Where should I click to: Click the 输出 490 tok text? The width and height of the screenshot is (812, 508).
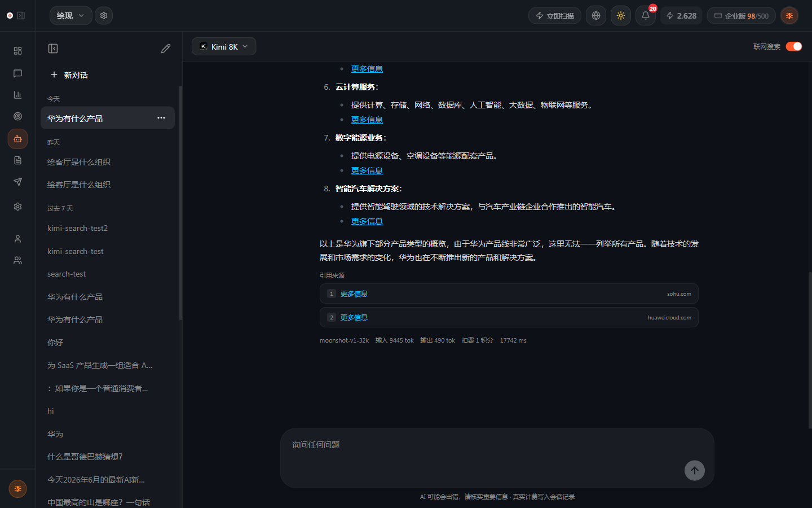point(437,340)
